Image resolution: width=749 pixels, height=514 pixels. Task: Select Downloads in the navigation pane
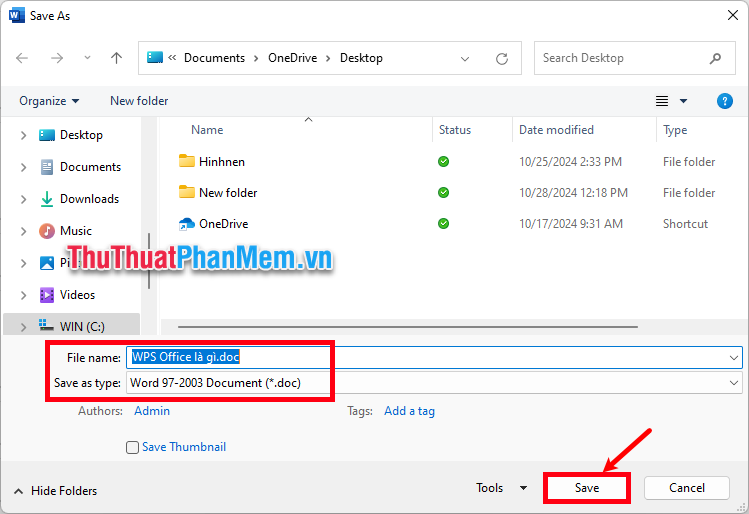[89, 199]
